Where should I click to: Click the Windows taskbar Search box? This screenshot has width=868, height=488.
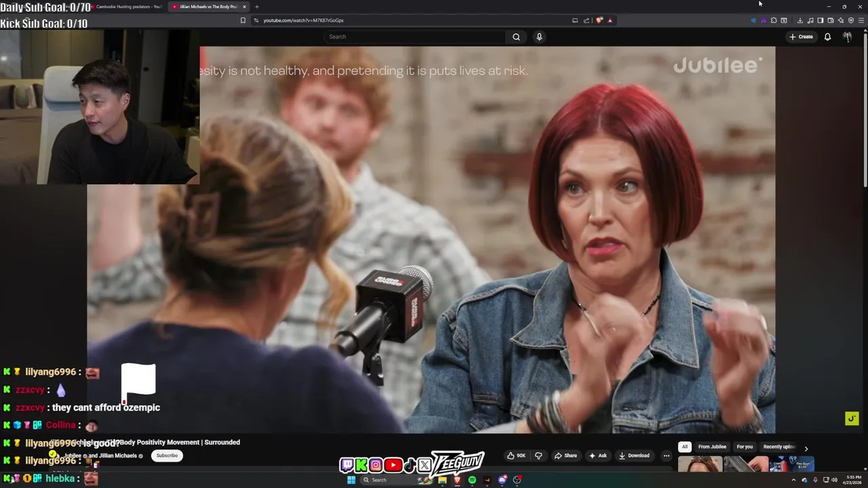point(397,480)
